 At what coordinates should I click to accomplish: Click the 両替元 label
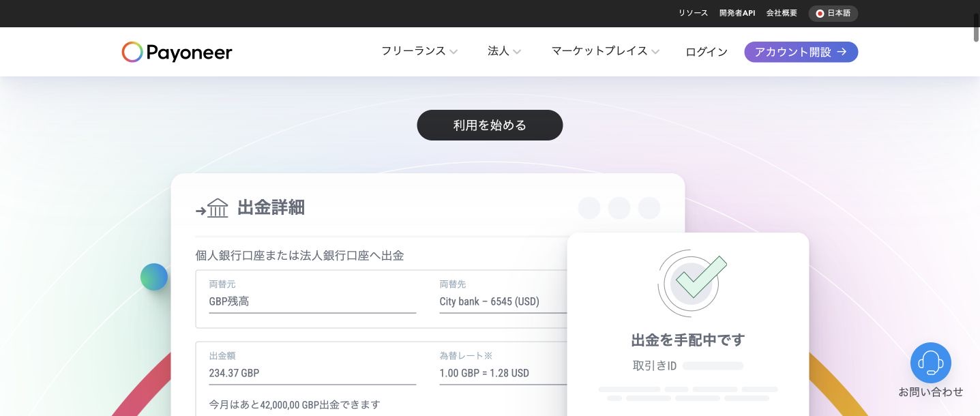click(222, 284)
